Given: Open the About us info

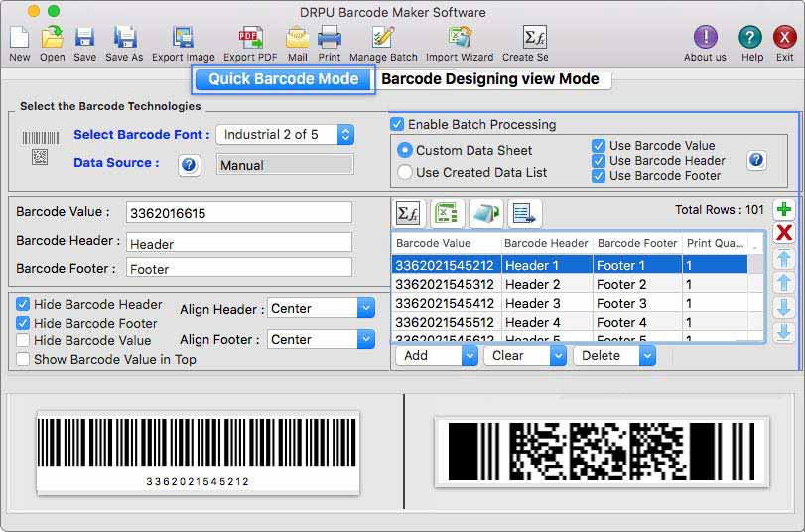Looking at the screenshot, I should tap(706, 37).
